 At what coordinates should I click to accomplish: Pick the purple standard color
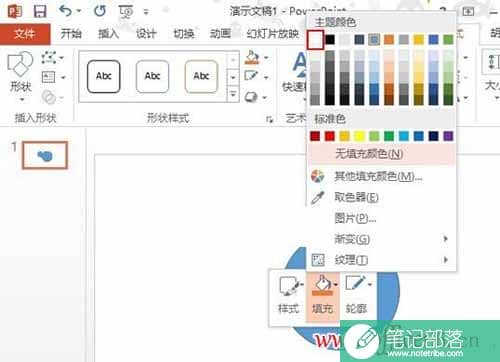coord(448,136)
